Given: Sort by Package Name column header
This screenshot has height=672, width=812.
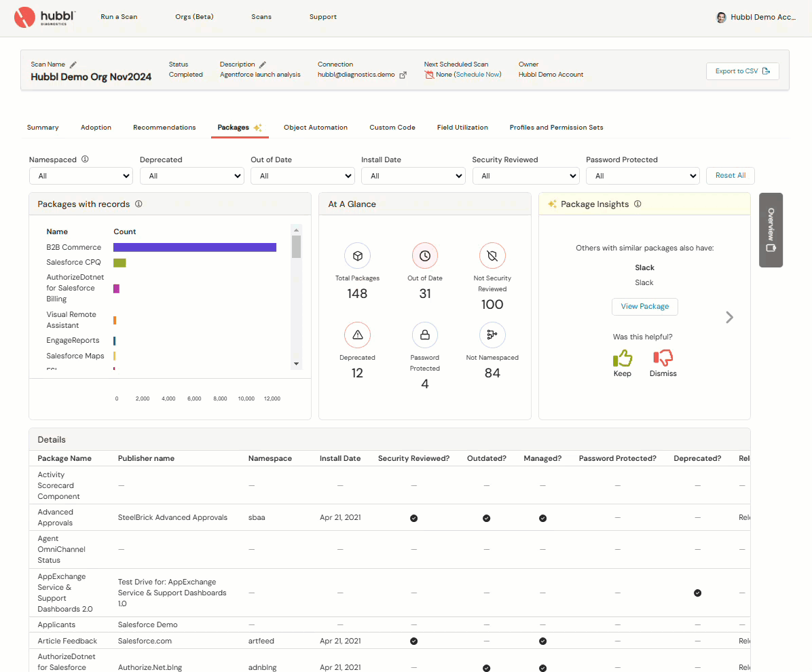Looking at the screenshot, I should point(64,458).
